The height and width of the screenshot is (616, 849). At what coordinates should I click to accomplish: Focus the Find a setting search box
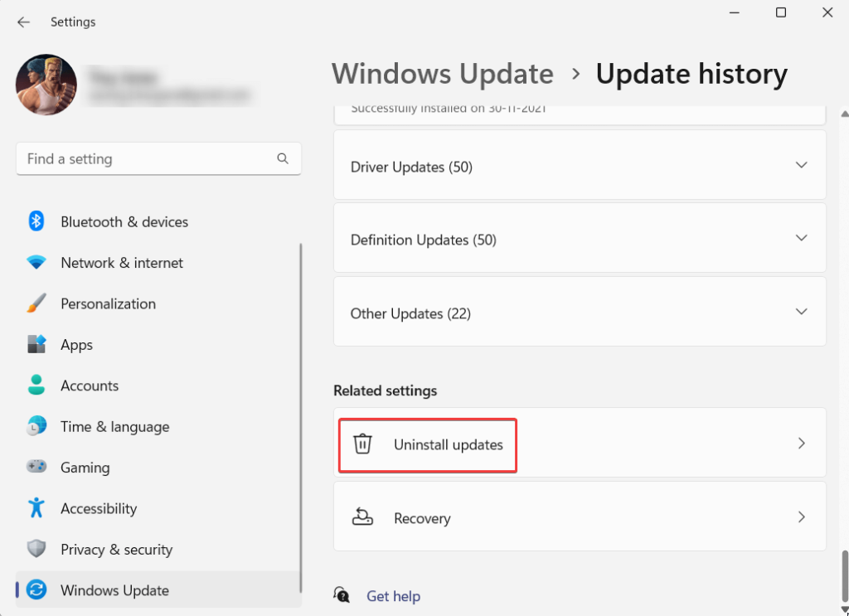pyautogui.click(x=158, y=158)
